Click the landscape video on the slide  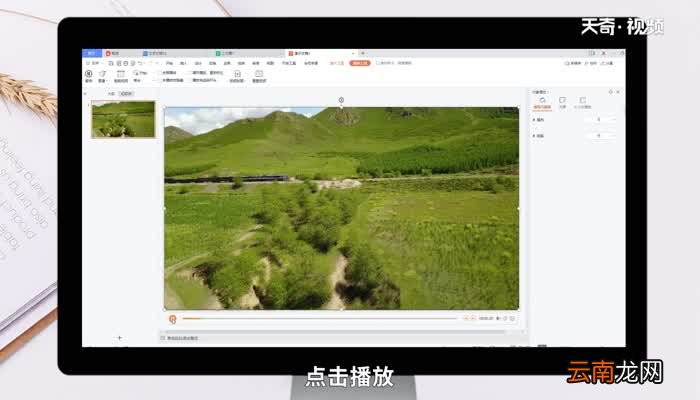[x=342, y=208]
